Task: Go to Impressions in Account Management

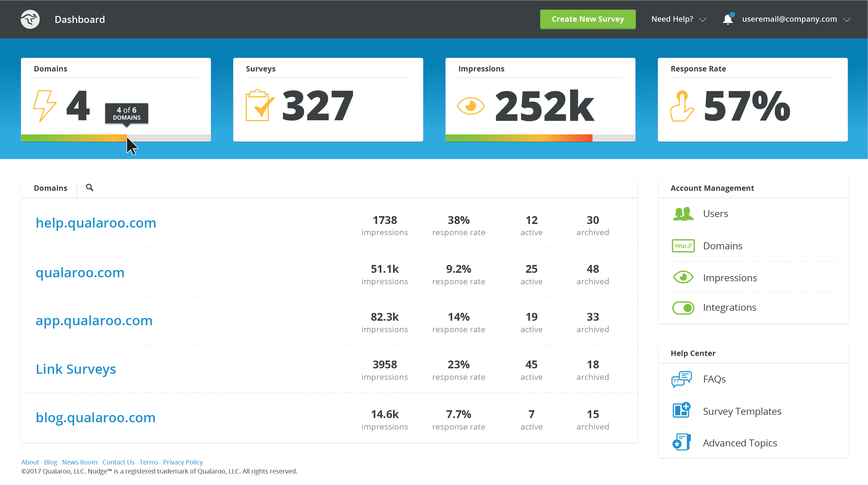Action: click(x=730, y=278)
